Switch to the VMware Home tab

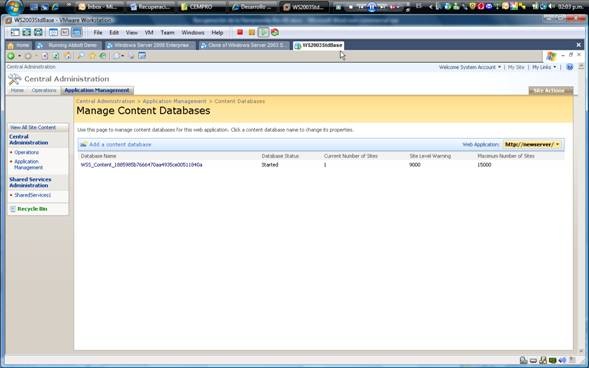[18, 45]
